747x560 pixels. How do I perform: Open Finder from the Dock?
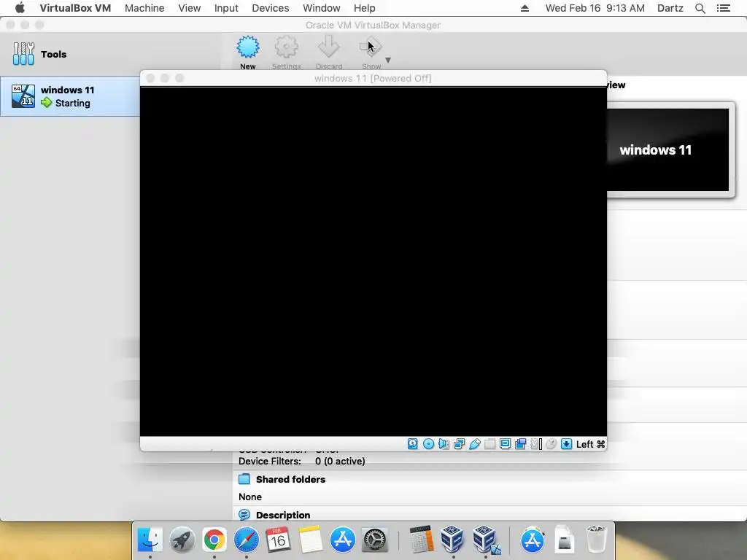150,540
